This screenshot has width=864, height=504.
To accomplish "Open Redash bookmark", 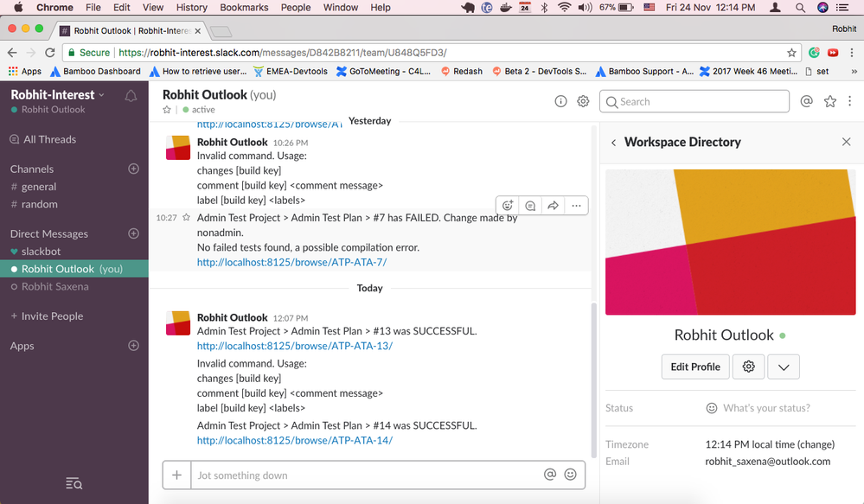I will (462, 71).
